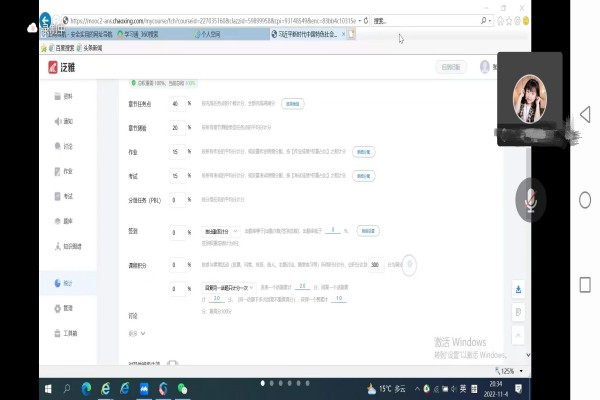Open 工具箱 toolbox in the sidebar
The height and width of the screenshot is (400, 600).
70,333
